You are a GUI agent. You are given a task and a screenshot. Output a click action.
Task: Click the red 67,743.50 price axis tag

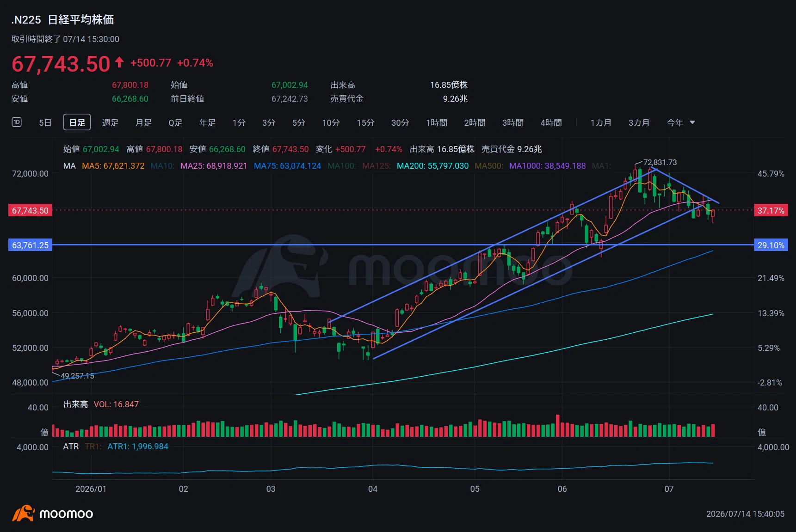(x=30, y=210)
